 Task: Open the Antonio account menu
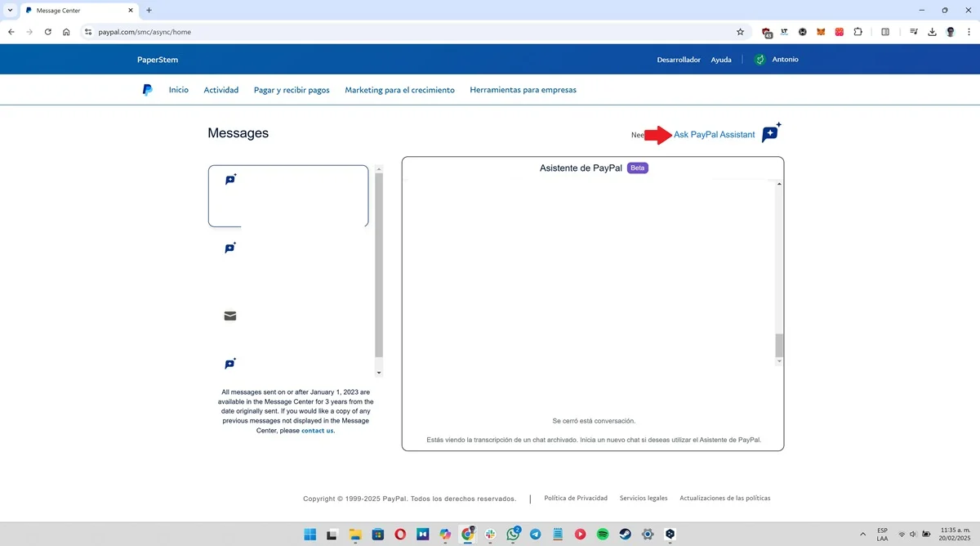(x=777, y=59)
